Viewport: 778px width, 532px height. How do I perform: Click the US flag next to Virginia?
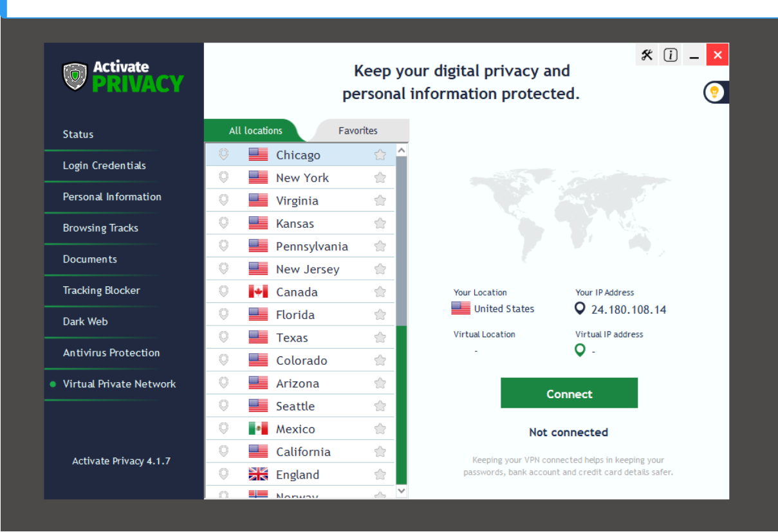[x=258, y=200]
